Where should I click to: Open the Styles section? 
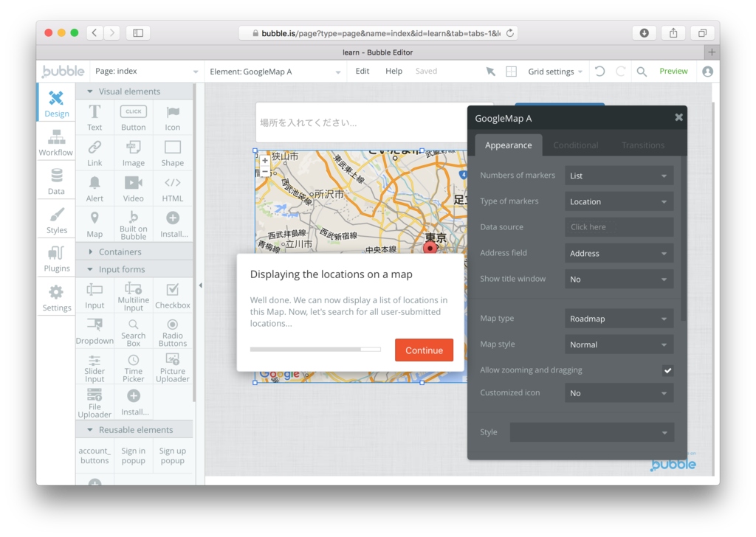click(x=56, y=221)
